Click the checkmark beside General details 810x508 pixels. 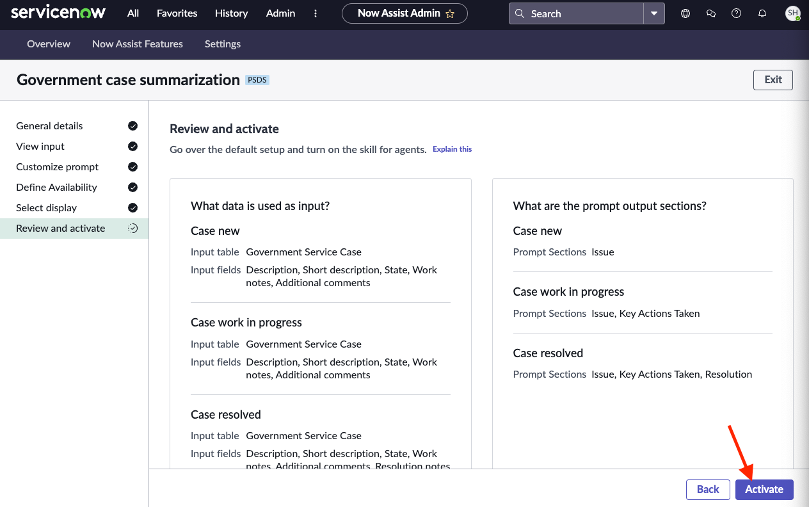click(x=133, y=126)
